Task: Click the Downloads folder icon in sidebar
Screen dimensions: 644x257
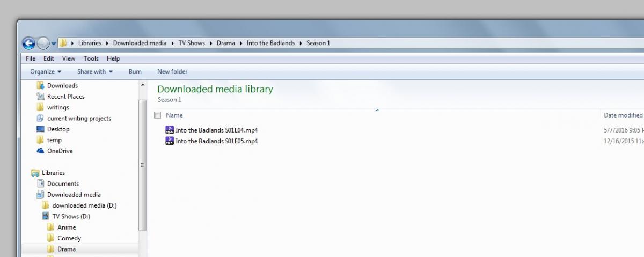Action: click(x=40, y=85)
